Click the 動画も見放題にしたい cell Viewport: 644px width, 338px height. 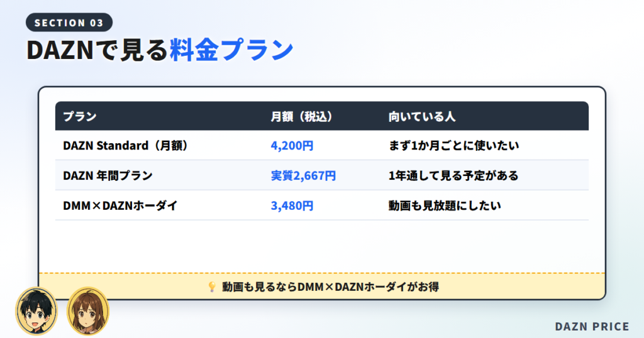click(x=445, y=205)
